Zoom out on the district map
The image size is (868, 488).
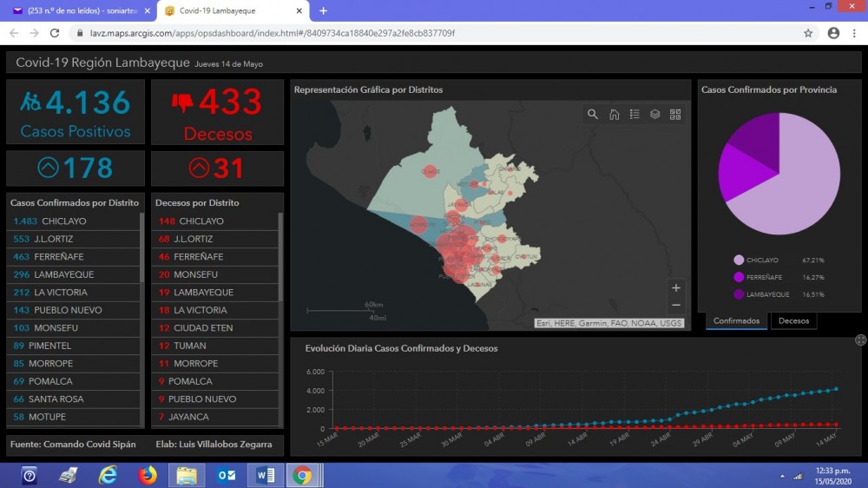tap(676, 306)
